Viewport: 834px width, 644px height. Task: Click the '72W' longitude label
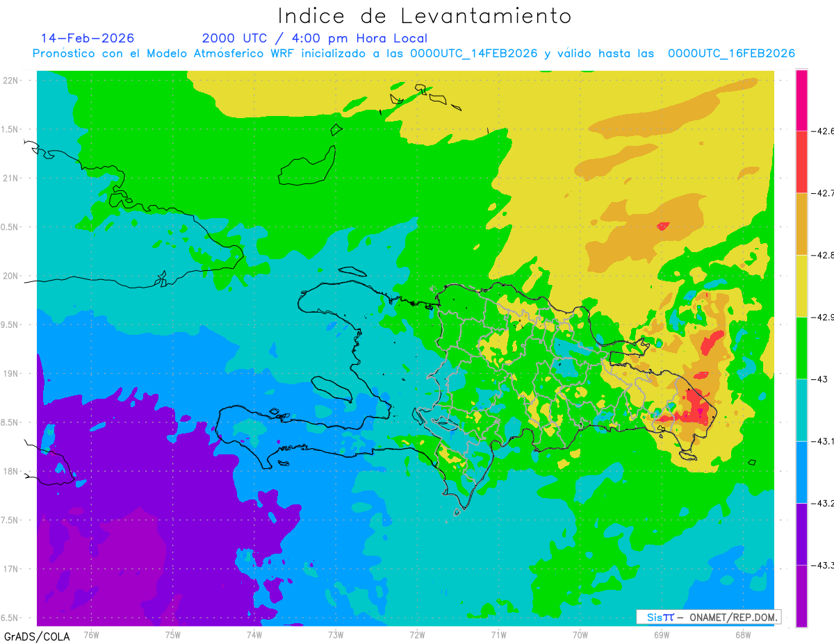click(417, 634)
